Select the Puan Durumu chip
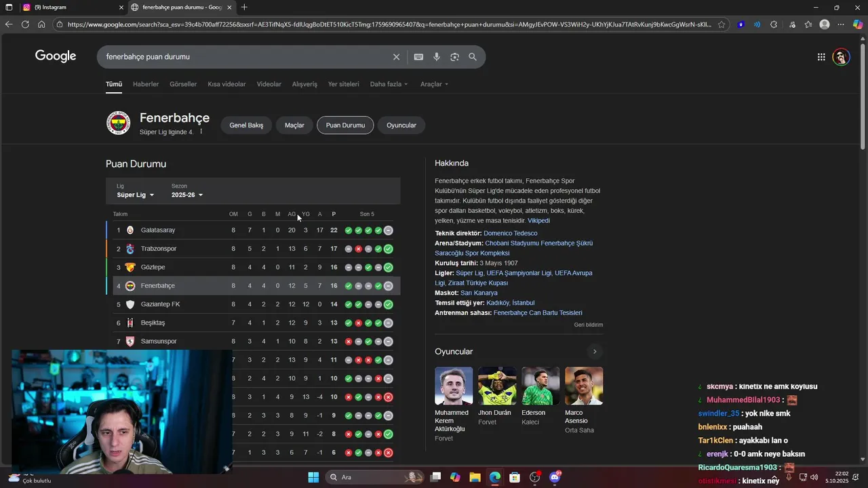868x488 pixels. [x=345, y=125]
